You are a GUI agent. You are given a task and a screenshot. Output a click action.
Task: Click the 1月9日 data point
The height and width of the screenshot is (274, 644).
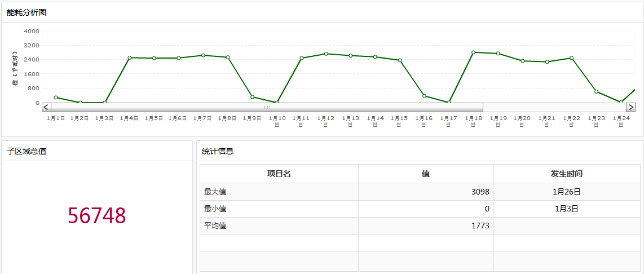pos(252,97)
